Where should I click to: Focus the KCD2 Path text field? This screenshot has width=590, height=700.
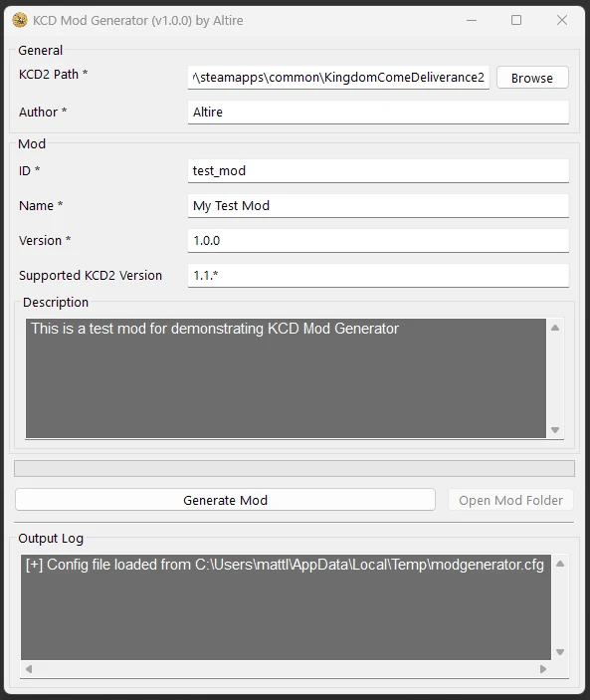point(338,78)
